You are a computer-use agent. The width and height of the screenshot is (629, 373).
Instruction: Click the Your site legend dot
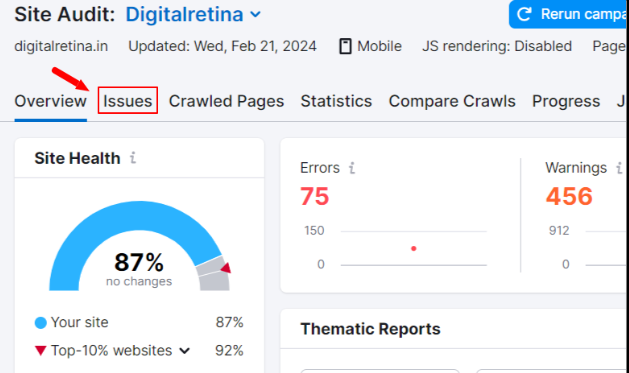coord(41,322)
